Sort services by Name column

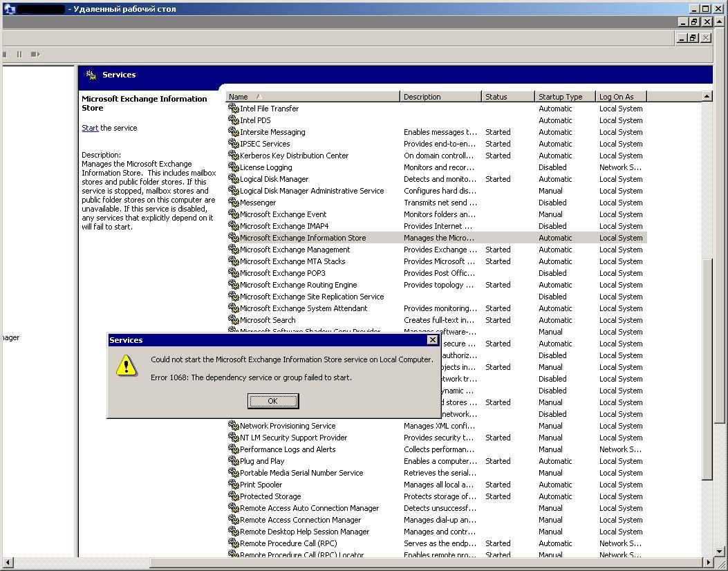tap(312, 97)
